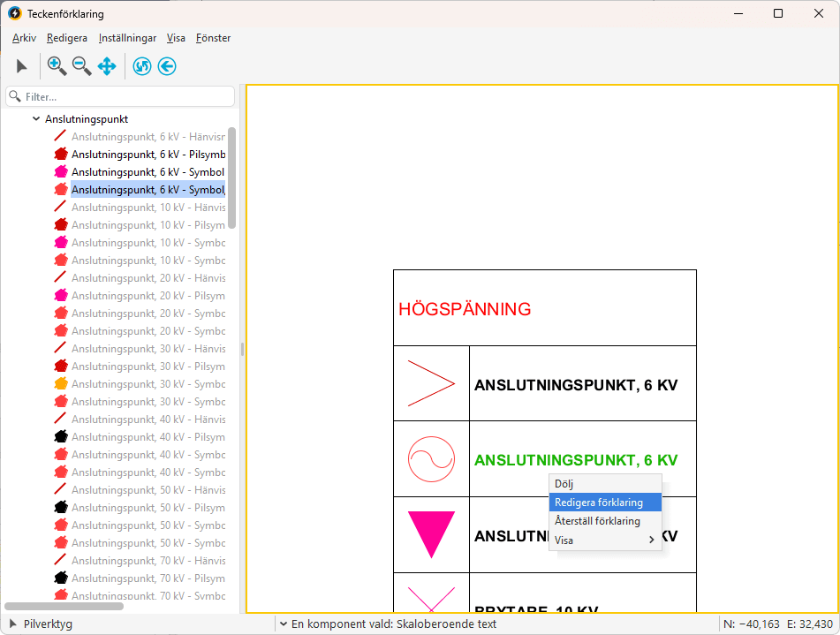
Task: Collapse the Anslutningspunkt tree group
Action: click(x=35, y=119)
